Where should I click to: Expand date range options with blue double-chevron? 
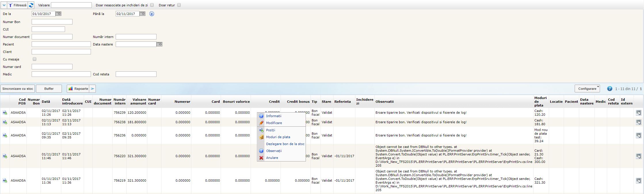click(x=152, y=14)
